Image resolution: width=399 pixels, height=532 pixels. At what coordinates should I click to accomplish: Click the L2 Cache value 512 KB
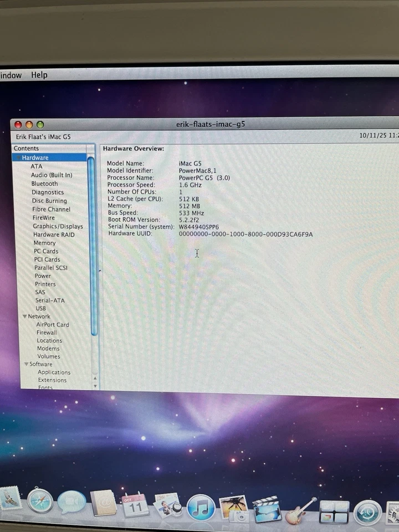click(x=189, y=199)
